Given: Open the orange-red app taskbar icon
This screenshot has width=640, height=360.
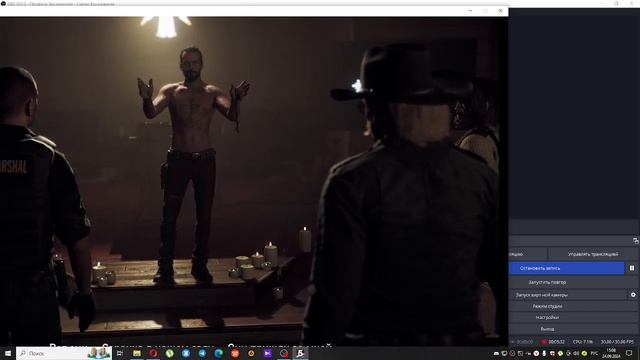Looking at the screenshot, I should 235,353.
